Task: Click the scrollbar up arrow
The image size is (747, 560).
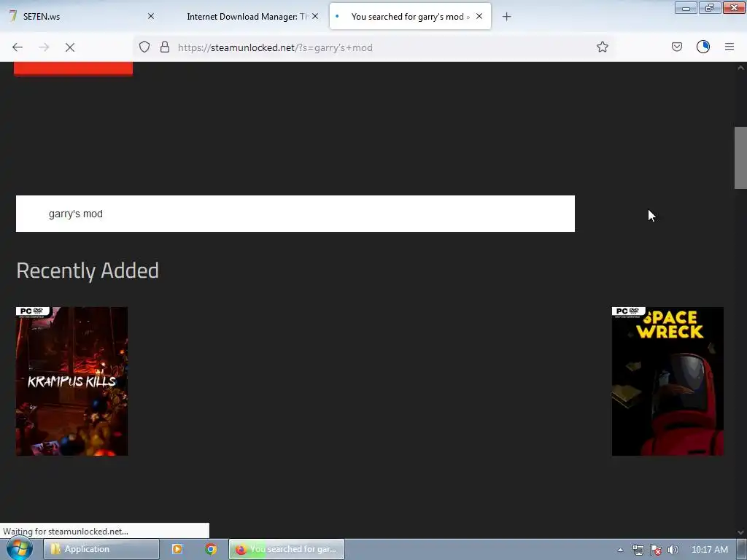Action: tap(740, 68)
